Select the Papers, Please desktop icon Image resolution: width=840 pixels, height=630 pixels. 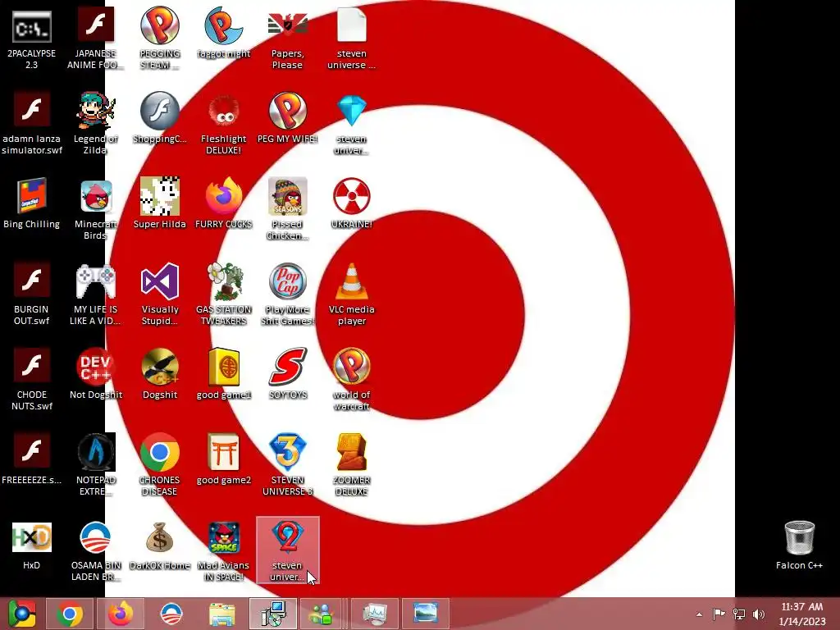click(x=288, y=38)
